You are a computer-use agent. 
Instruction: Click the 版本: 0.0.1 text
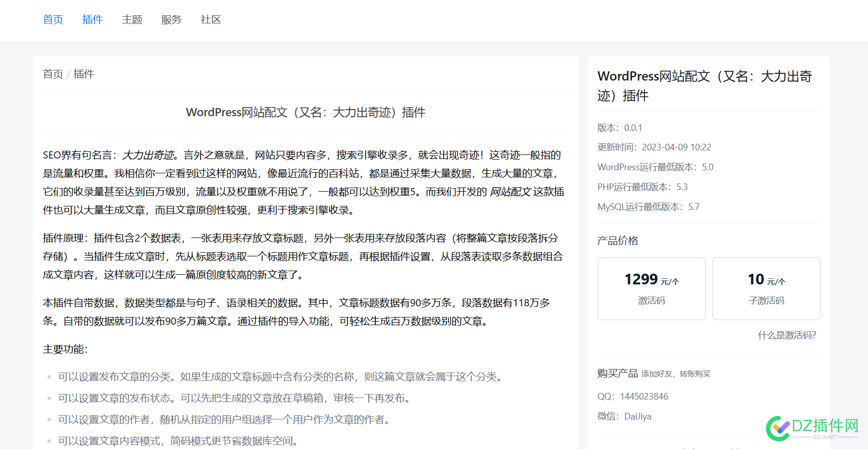[x=620, y=127]
